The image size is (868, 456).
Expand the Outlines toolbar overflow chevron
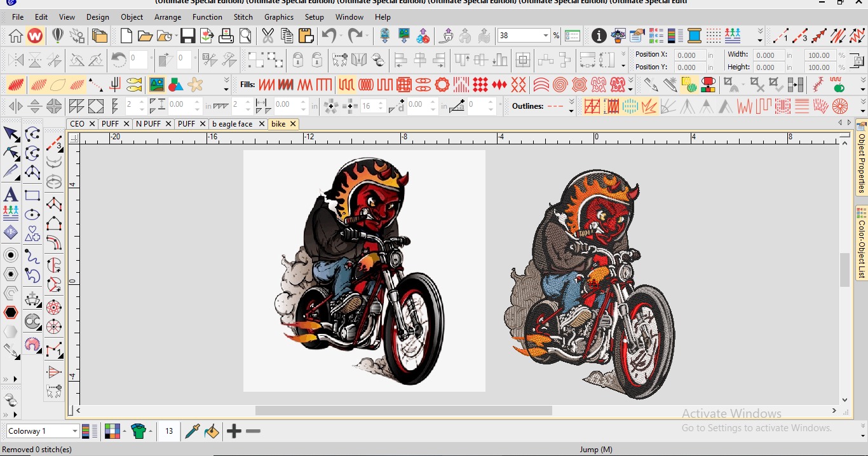click(571, 106)
